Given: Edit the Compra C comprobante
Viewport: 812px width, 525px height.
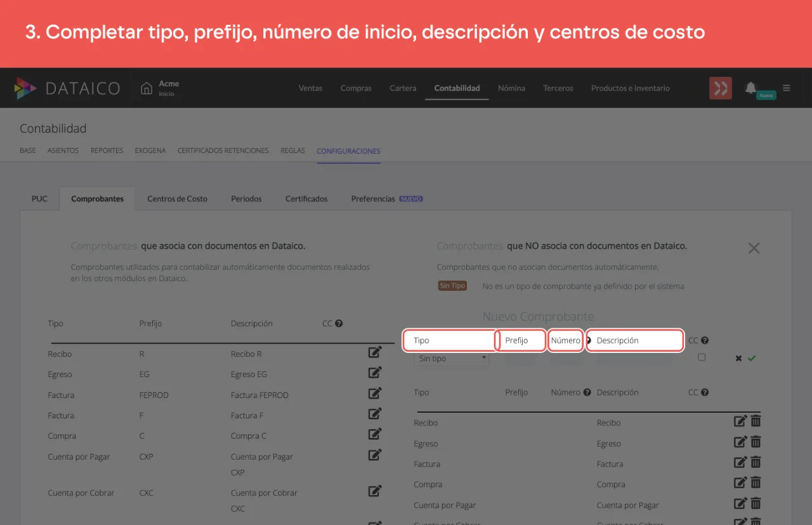Looking at the screenshot, I should (x=375, y=434).
